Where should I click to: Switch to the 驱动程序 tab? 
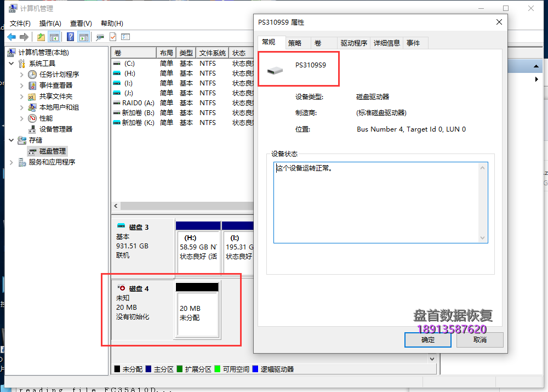coord(353,43)
